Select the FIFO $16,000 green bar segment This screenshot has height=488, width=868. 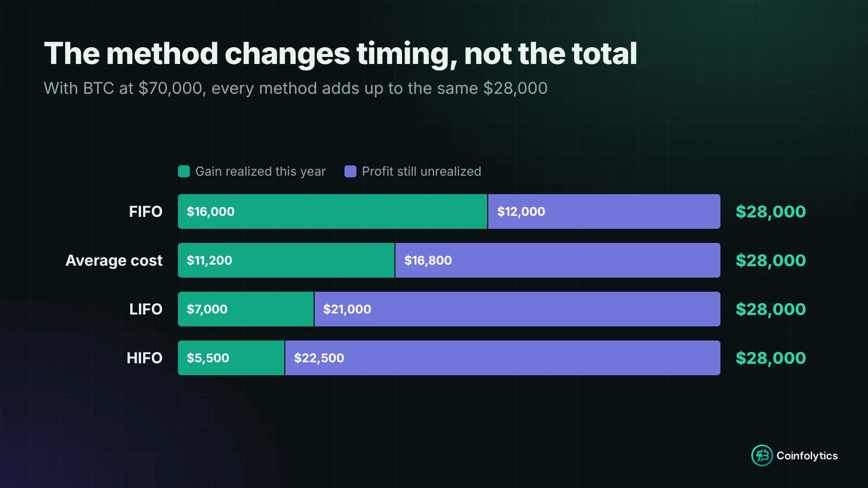333,211
